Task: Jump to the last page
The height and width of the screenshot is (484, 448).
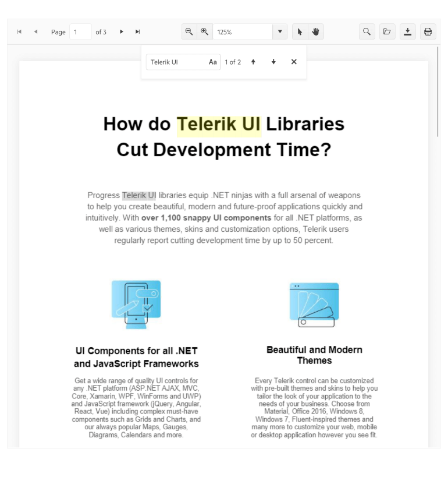Action: coord(138,32)
